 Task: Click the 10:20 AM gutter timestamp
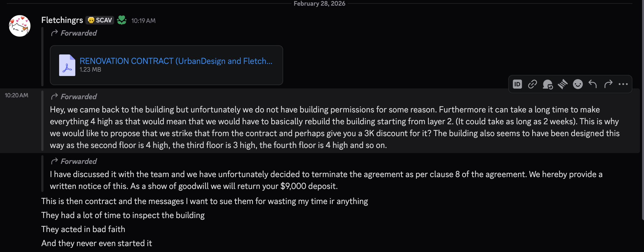tap(16, 95)
